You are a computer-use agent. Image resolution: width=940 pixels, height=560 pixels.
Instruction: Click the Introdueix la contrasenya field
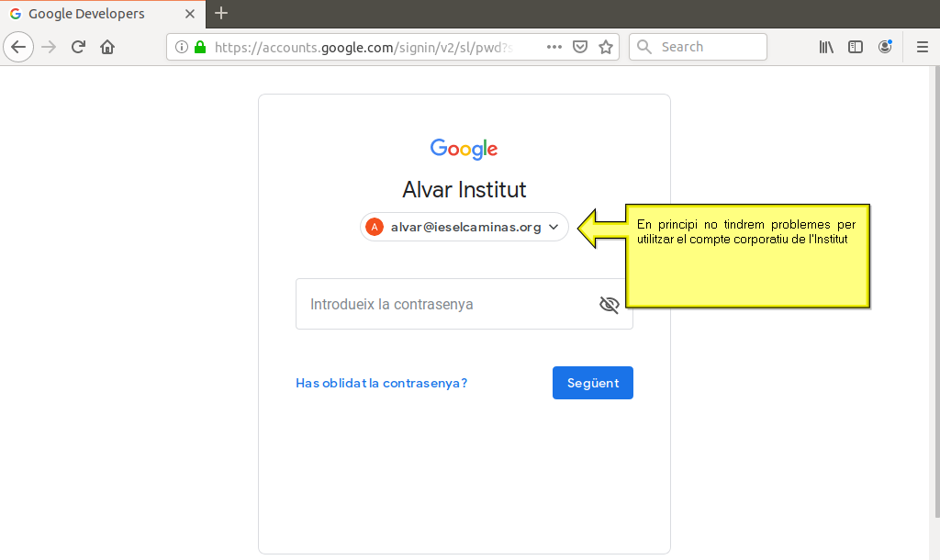click(464, 304)
